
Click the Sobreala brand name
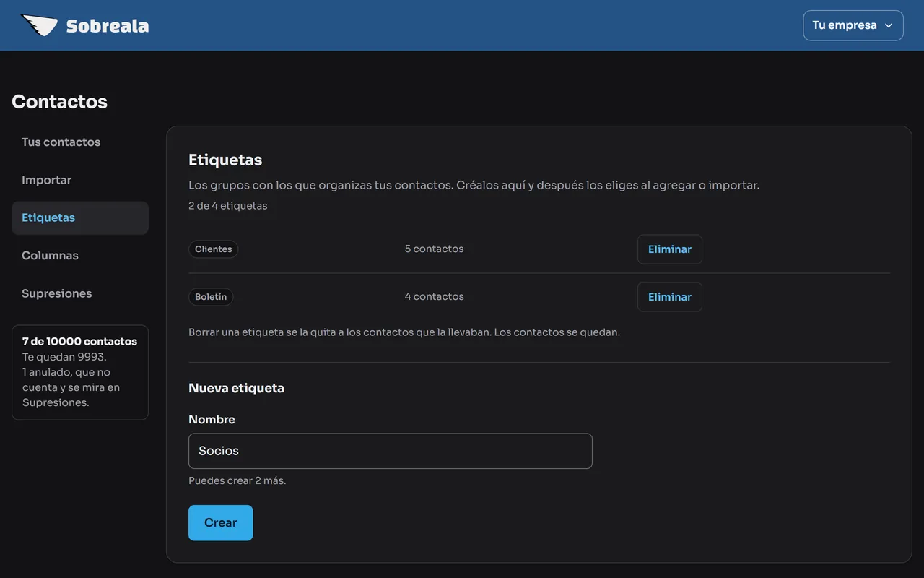pos(108,26)
